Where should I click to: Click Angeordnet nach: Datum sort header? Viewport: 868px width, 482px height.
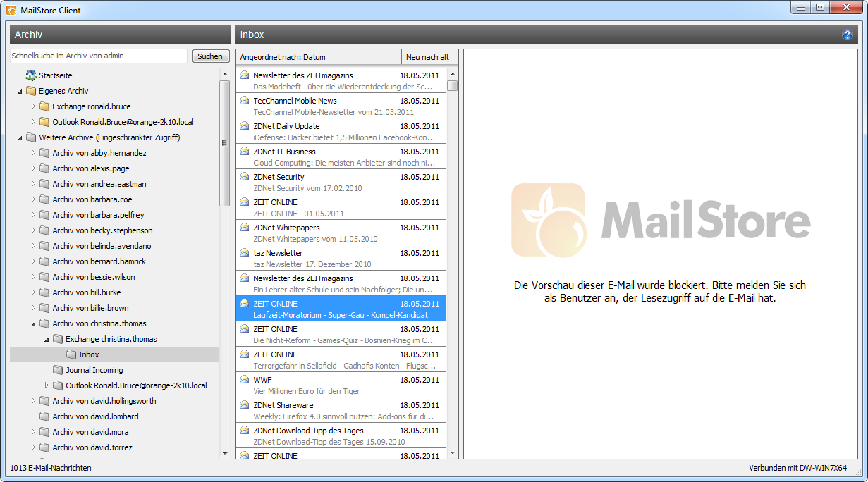(319, 57)
